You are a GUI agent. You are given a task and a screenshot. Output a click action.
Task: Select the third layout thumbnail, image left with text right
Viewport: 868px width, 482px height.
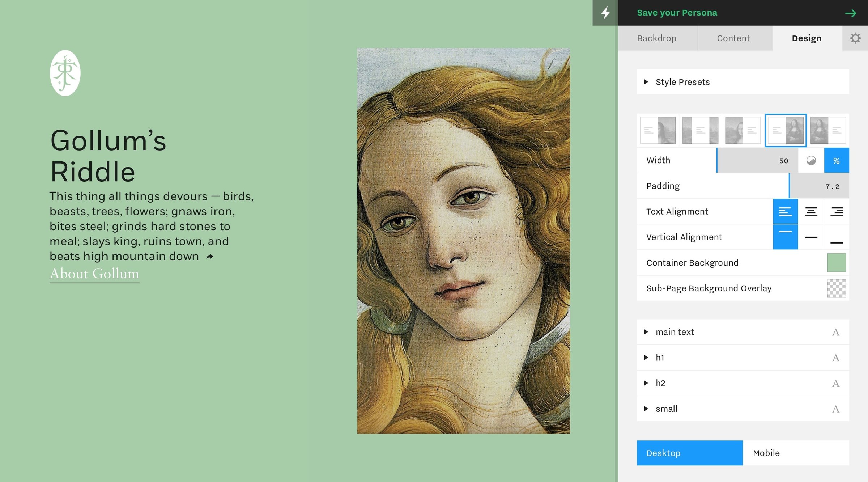(x=743, y=130)
